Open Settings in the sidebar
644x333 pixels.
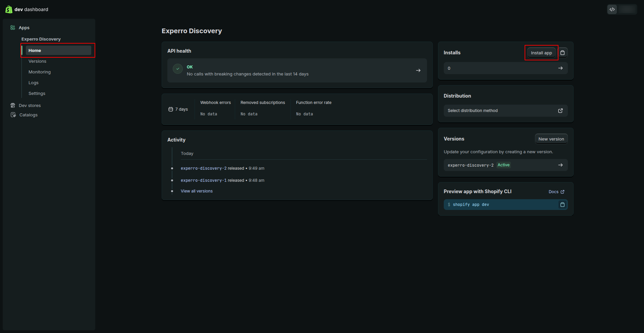37,93
